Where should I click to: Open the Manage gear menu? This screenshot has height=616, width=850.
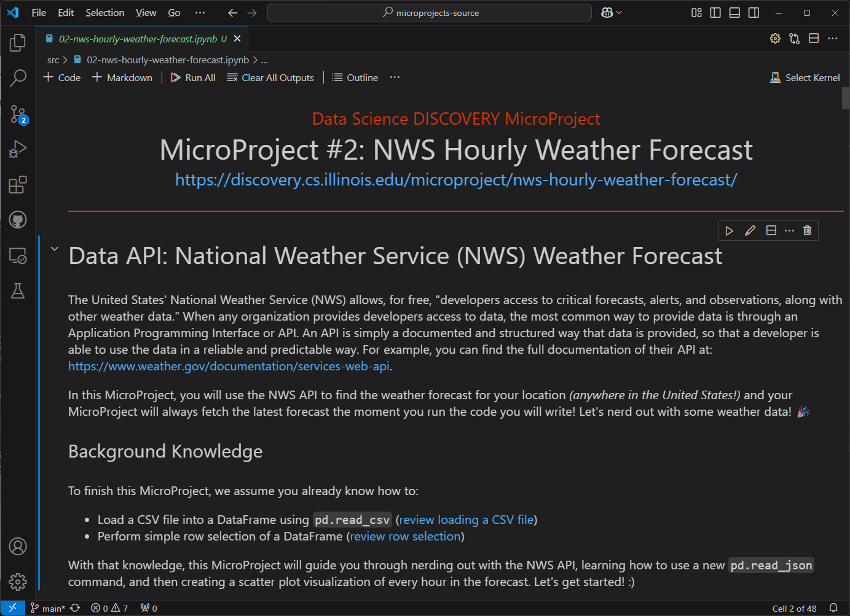18,582
